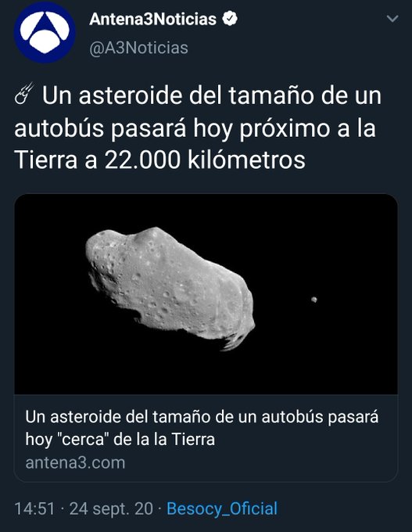
Task: Click the large gray asteroid in the image
Action: (x=170, y=288)
